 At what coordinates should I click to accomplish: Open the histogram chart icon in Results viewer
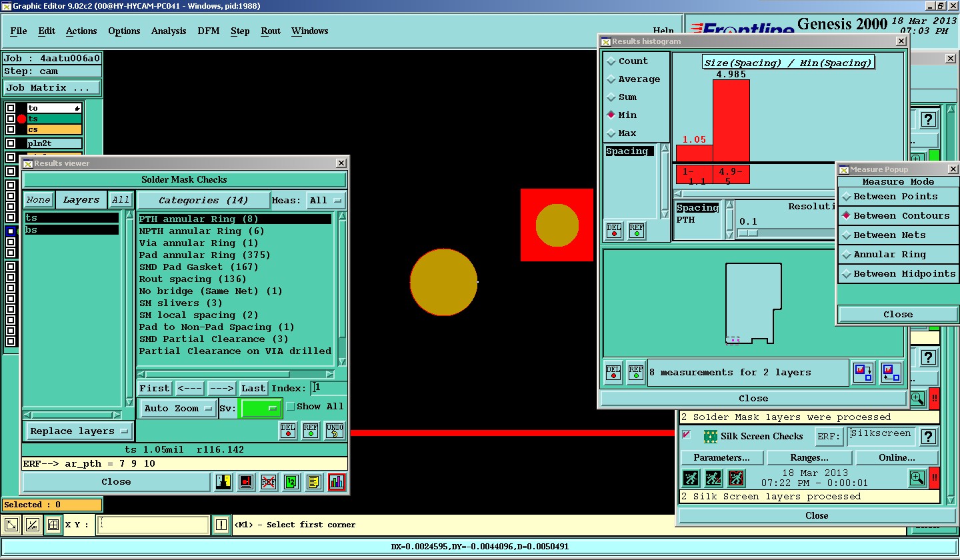(337, 482)
